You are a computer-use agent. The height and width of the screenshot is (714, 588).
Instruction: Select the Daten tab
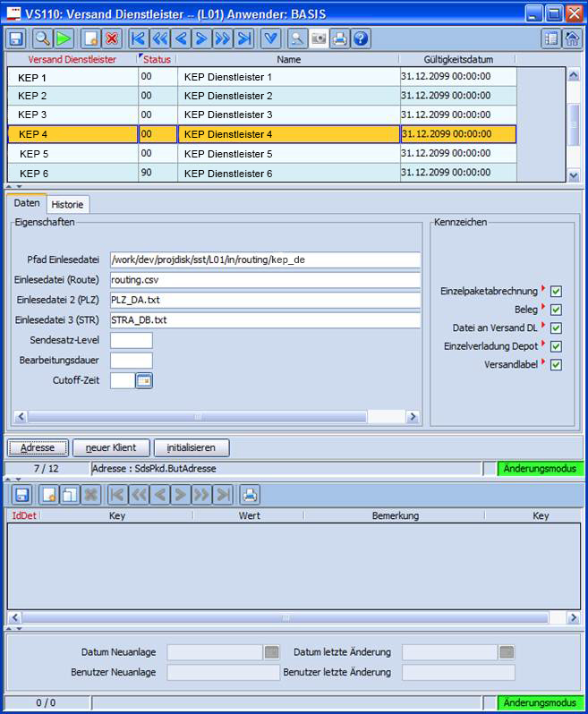tap(26, 204)
